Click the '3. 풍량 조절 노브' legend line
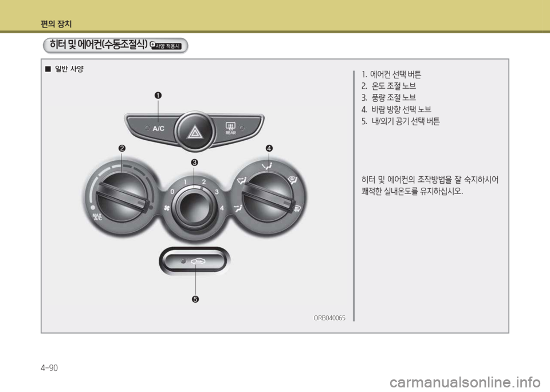 coord(388,97)
